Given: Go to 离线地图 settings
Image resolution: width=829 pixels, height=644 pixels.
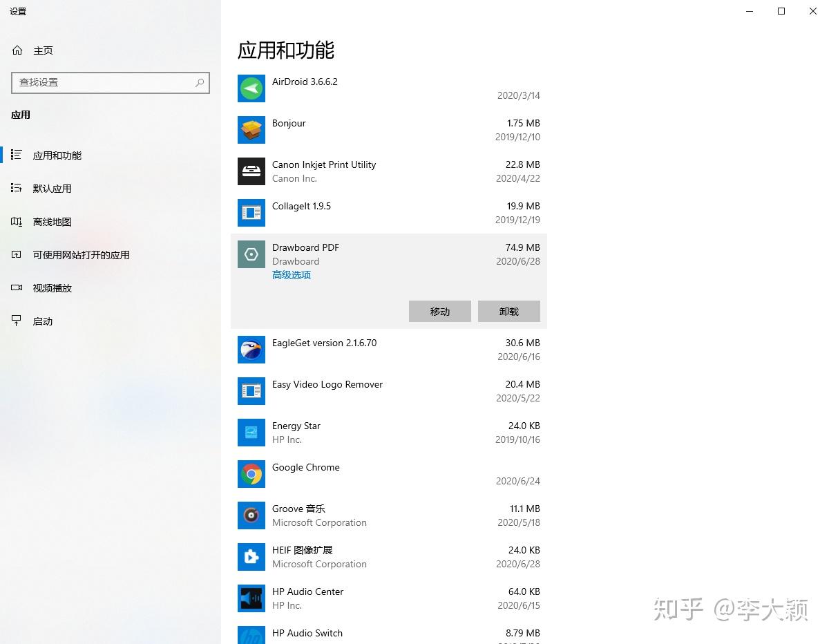Looking at the screenshot, I should tap(53, 222).
